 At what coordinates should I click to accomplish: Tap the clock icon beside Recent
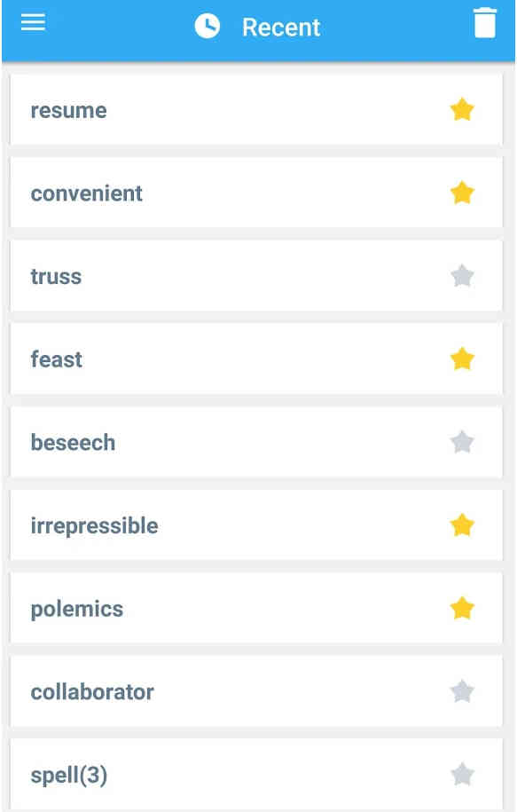207,26
